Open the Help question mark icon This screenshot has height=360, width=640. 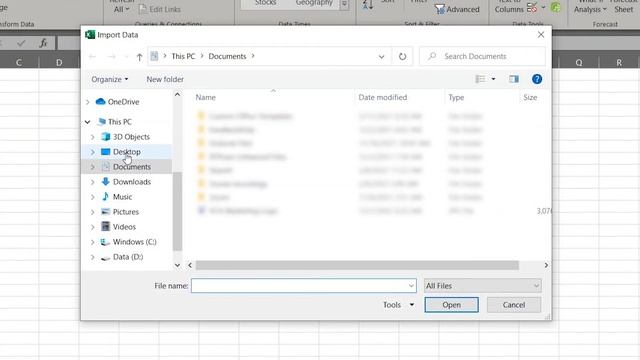tap(537, 79)
